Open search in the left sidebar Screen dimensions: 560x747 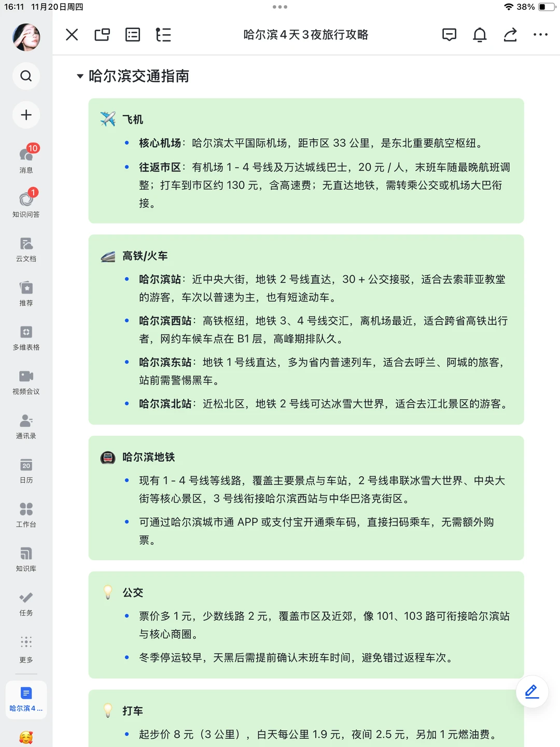click(x=26, y=76)
